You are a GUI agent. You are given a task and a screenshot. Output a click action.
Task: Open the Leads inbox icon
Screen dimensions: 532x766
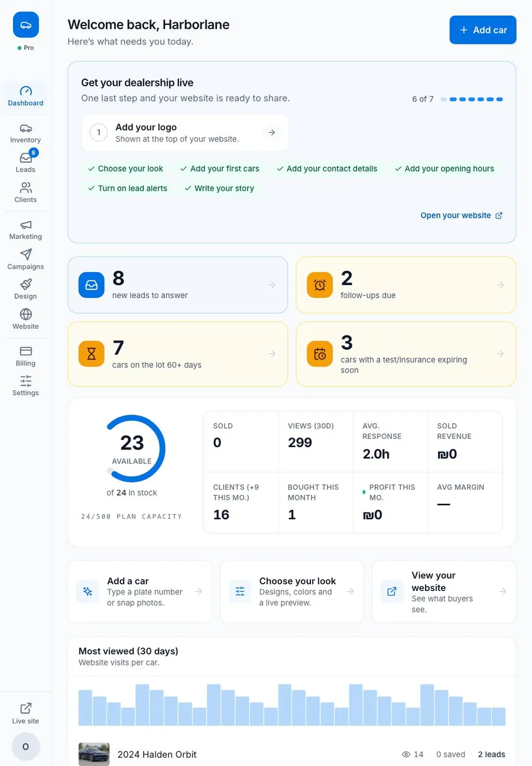click(25, 158)
